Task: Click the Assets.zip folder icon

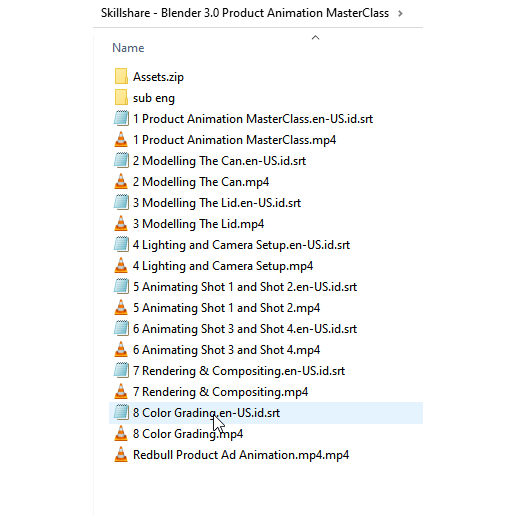Action: coord(121,77)
